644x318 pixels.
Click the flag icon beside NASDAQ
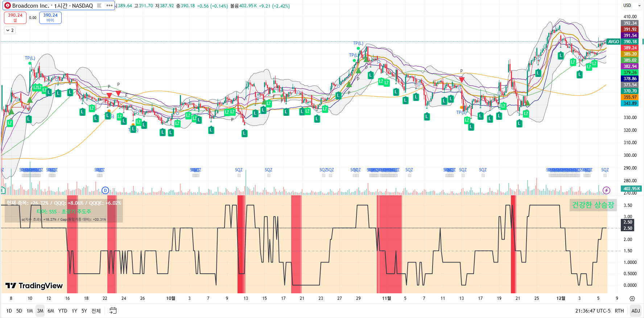point(99,5)
